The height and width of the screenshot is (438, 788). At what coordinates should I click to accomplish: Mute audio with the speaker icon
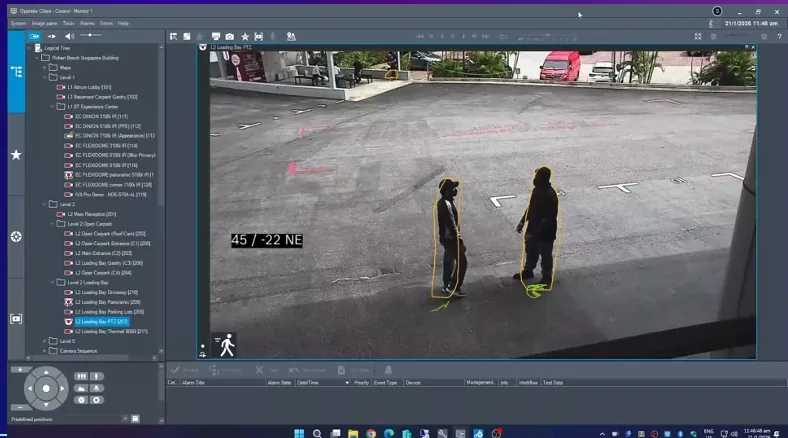click(x=69, y=36)
